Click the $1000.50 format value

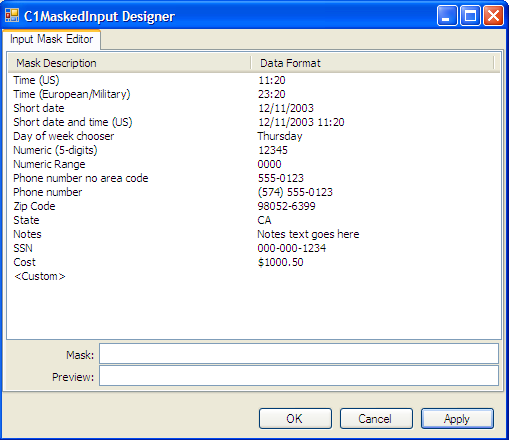click(281, 262)
